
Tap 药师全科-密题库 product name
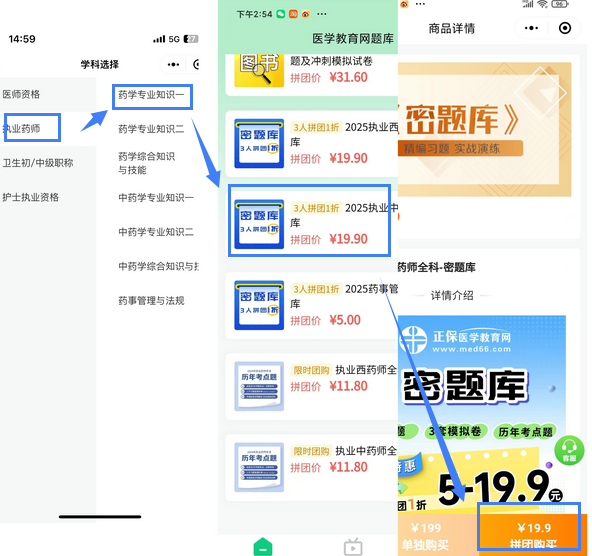(437, 268)
